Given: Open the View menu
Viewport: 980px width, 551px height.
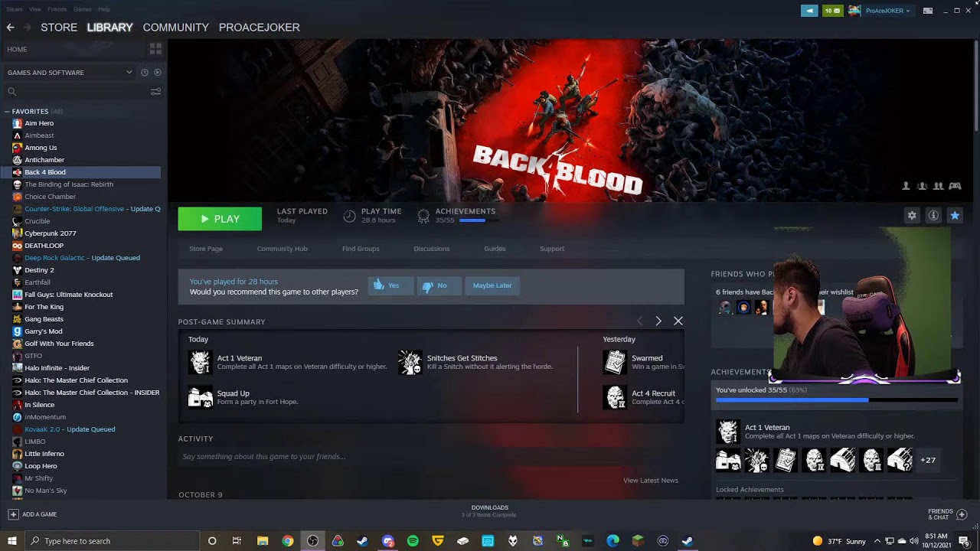Looking at the screenshot, I should coord(35,9).
